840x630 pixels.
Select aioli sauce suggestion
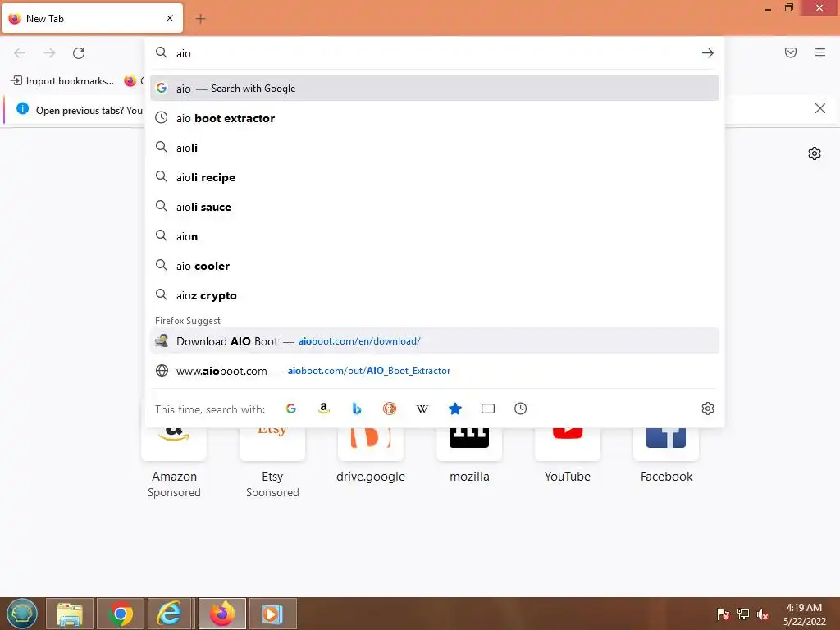[435, 207]
